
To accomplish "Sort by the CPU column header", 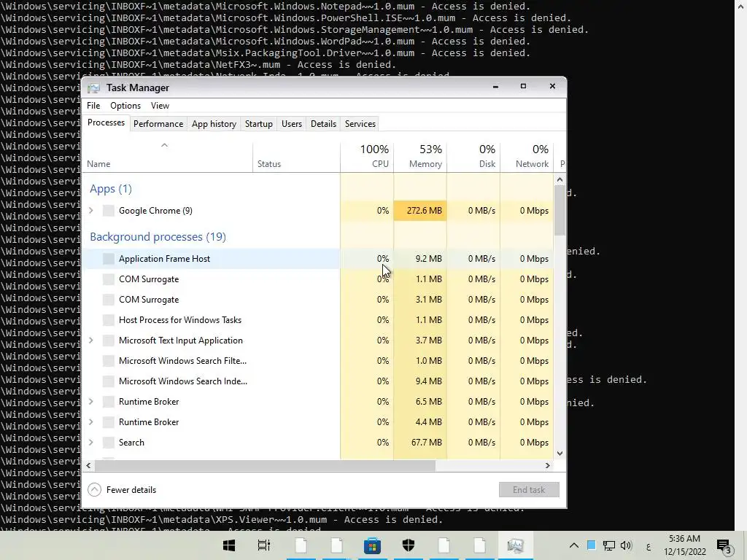I will (367, 157).
